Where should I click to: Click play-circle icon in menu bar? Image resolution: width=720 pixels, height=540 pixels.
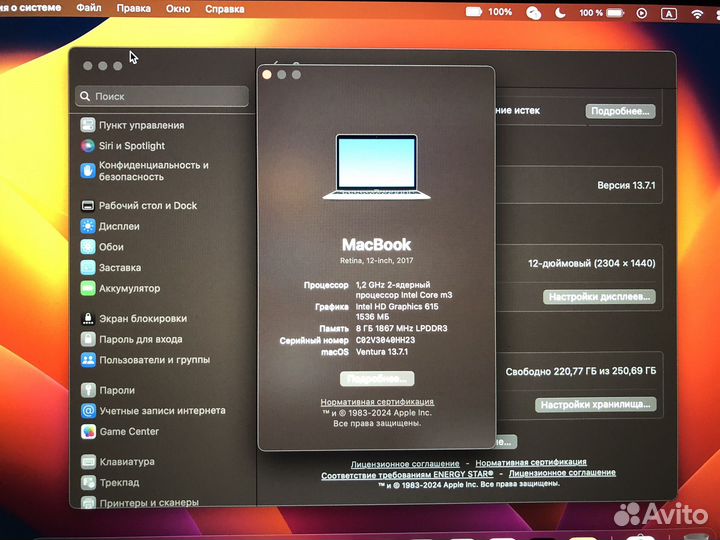tap(641, 13)
